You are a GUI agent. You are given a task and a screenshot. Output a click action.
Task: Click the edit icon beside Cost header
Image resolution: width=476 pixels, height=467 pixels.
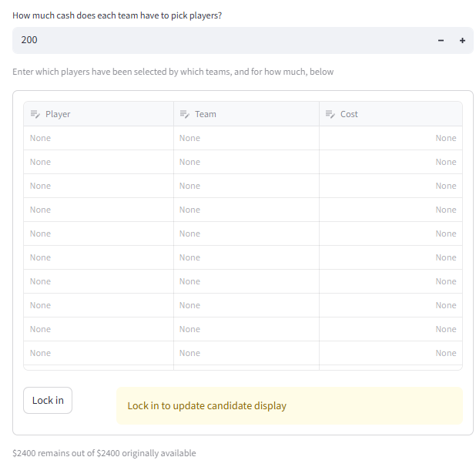coord(330,114)
